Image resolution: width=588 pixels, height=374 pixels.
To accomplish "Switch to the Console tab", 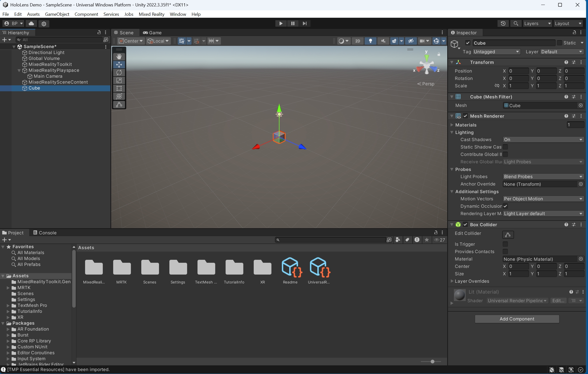I will (x=45, y=233).
